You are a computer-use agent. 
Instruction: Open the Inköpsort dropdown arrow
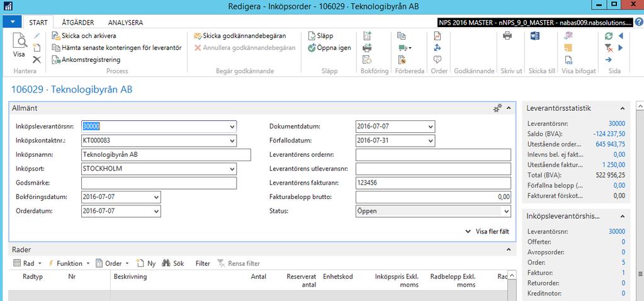coord(232,169)
